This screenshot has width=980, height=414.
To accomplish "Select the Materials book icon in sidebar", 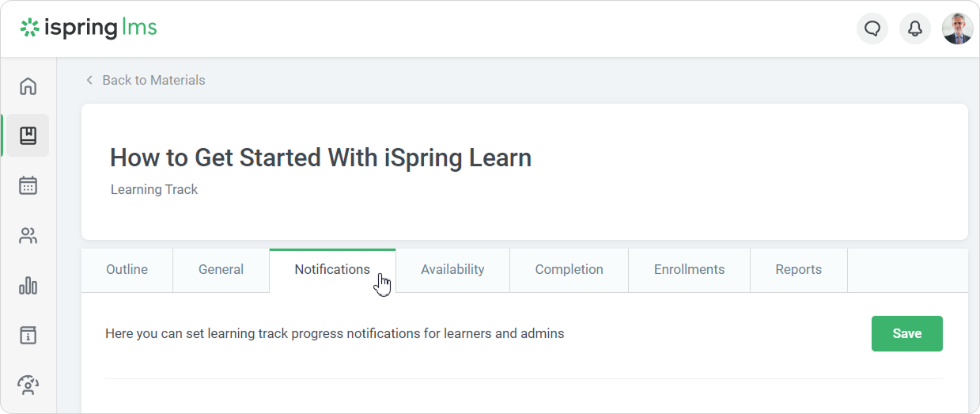I will point(28,135).
